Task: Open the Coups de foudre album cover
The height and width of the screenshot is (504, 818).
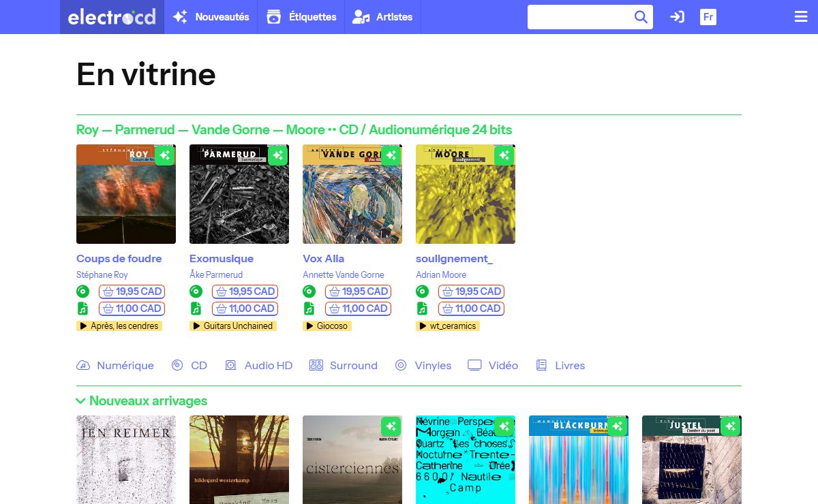Action: (126, 194)
